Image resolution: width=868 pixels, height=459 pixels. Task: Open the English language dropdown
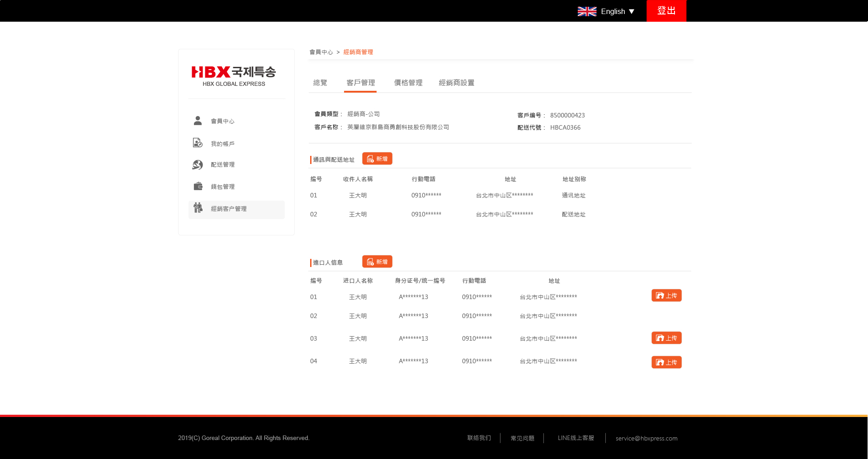pyautogui.click(x=618, y=11)
